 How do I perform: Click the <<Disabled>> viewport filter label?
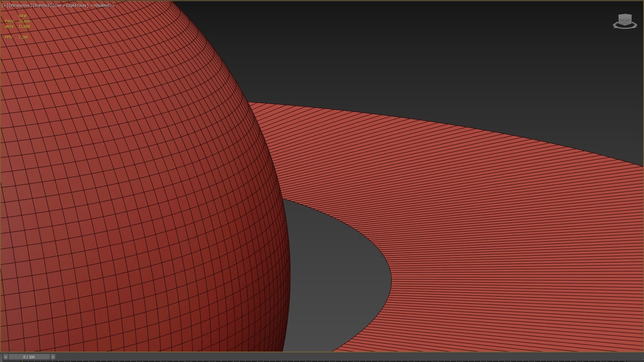(102, 5)
